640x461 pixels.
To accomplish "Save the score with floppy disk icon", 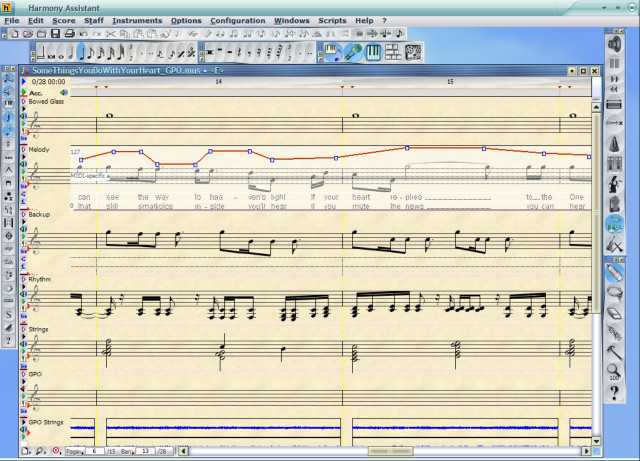I will 55,34.
